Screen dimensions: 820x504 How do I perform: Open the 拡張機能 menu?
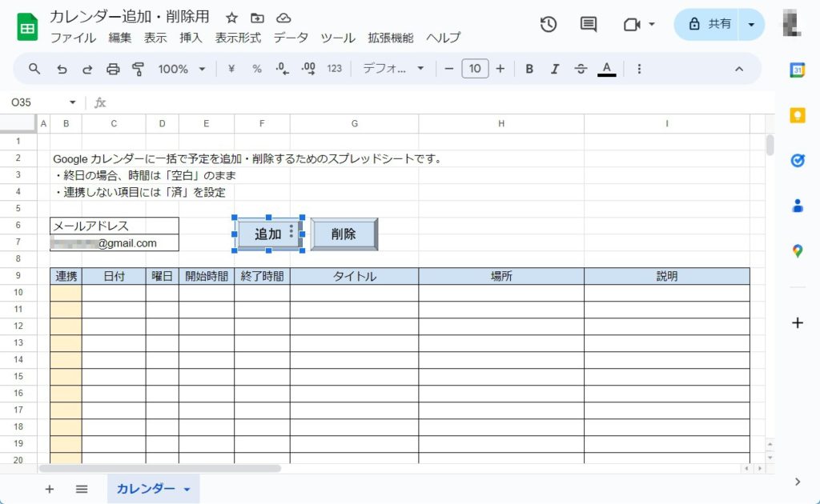pos(391,38)
